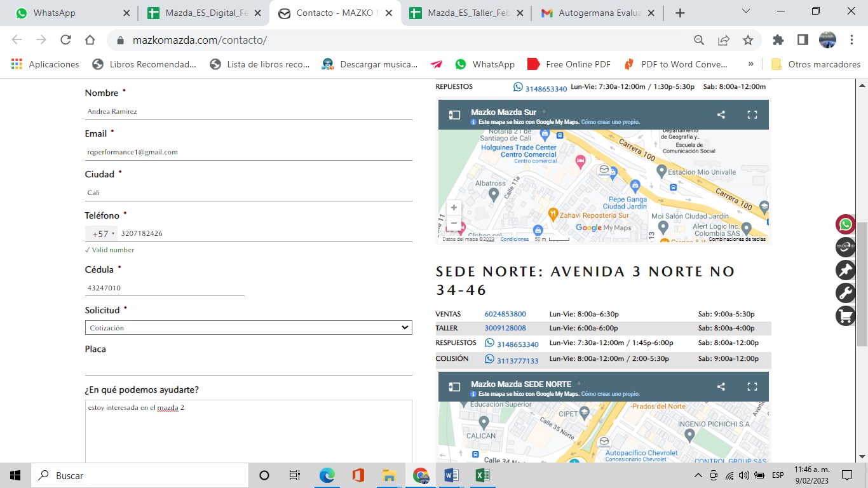
Task: Open the Windows Start menu
Action: [15, 475]
